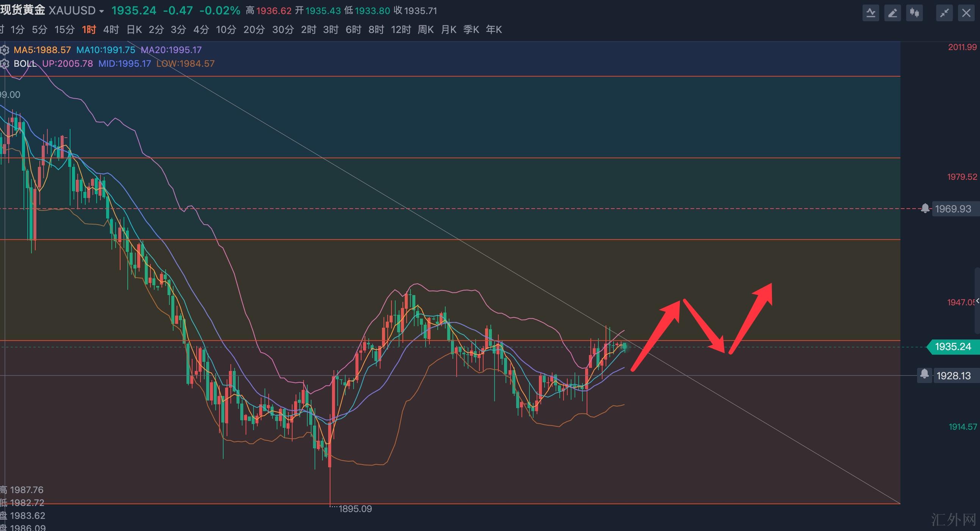Select the 周K weekly timeframe

point(425,30)
